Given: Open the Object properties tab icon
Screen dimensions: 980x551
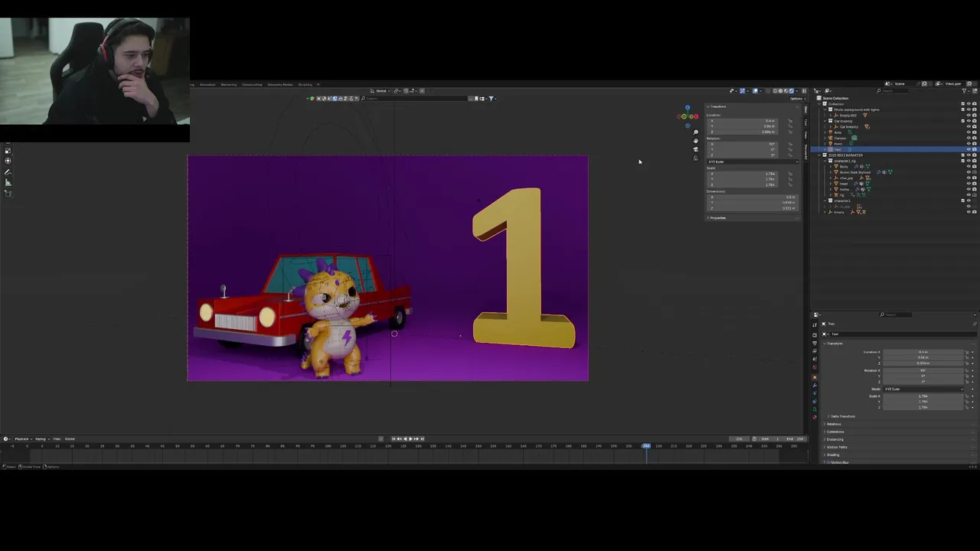Looking at the screenshot, I should coord(815,377).
